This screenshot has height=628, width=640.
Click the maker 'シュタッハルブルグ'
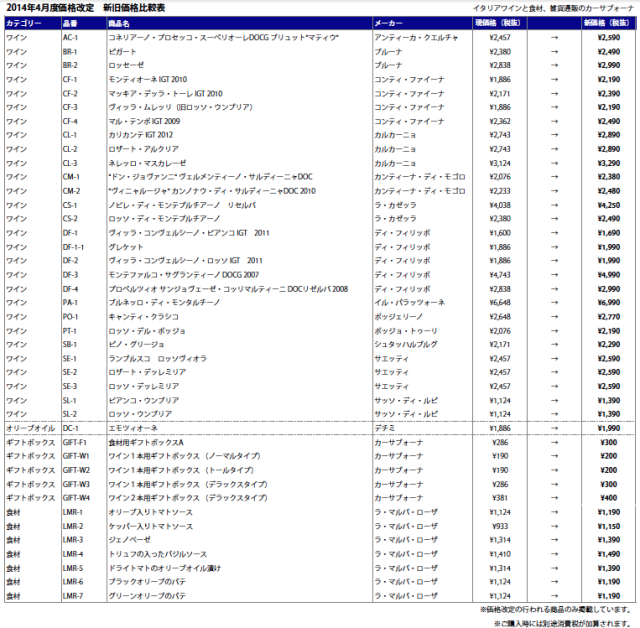pos(406,345)
